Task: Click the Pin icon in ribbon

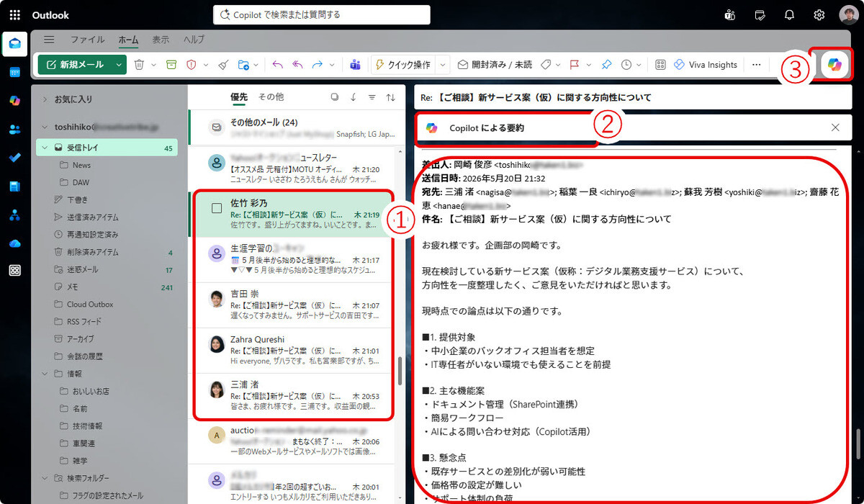Action: 606,65
